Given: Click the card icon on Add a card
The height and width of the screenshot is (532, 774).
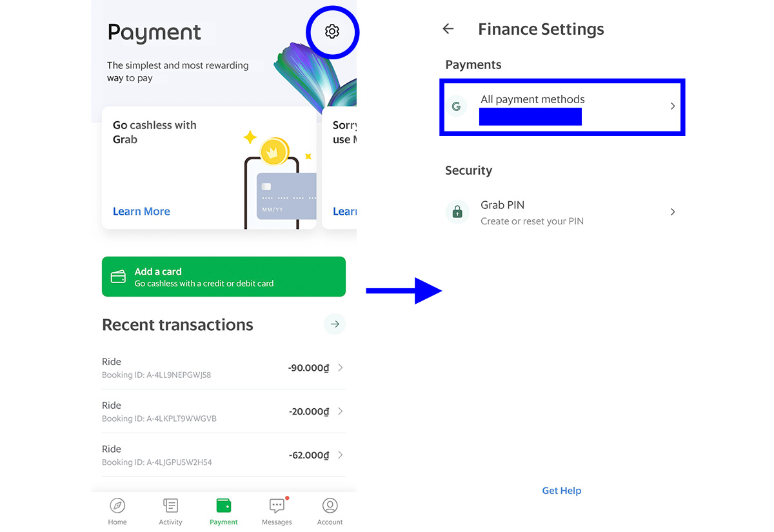Looking at the screenshot, I should 119,277.
